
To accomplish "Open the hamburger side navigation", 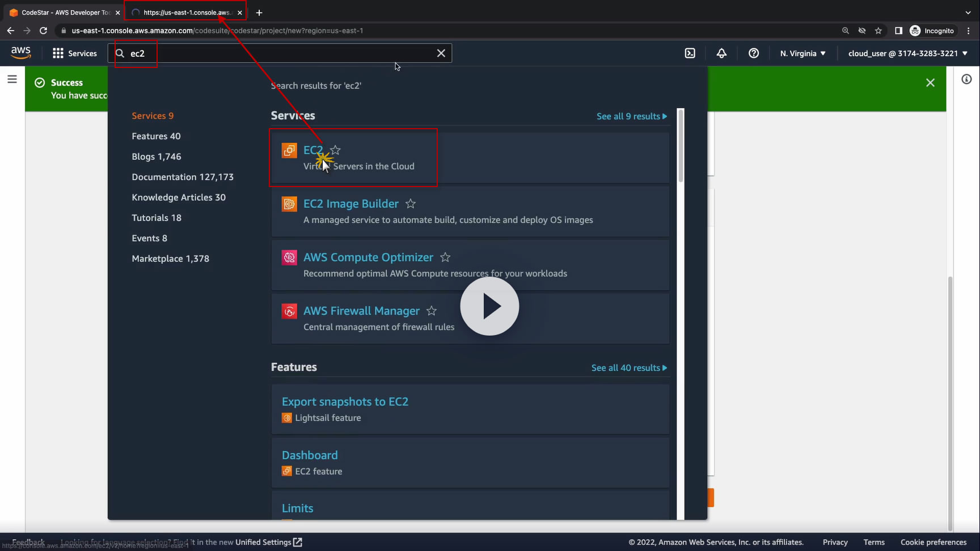I will (12, 79).
